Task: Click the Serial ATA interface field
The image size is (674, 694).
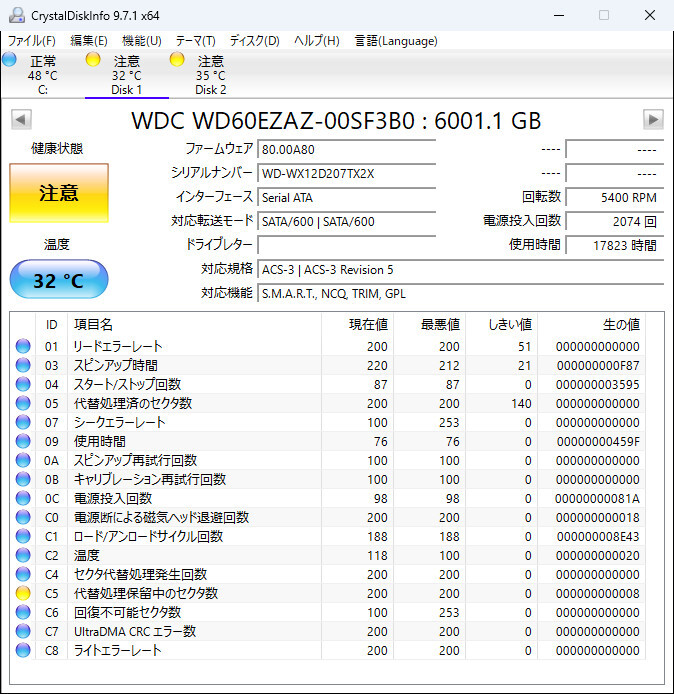Action: click(x=347, y=197)
